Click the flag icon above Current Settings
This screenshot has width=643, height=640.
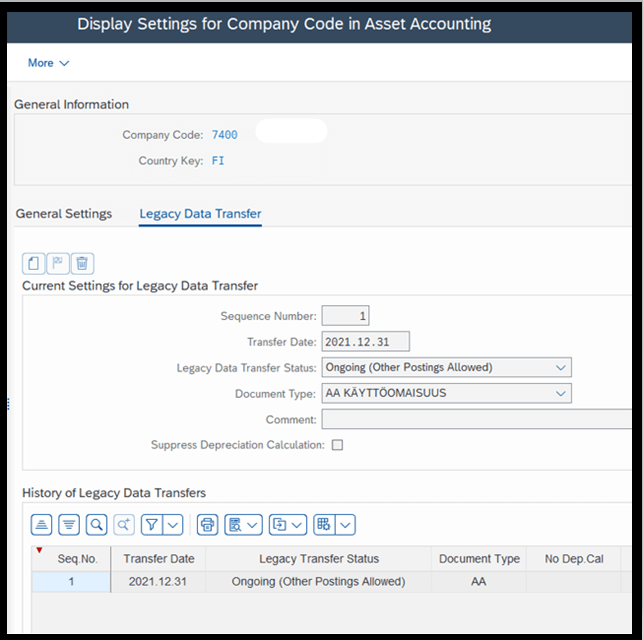(58, 263)
